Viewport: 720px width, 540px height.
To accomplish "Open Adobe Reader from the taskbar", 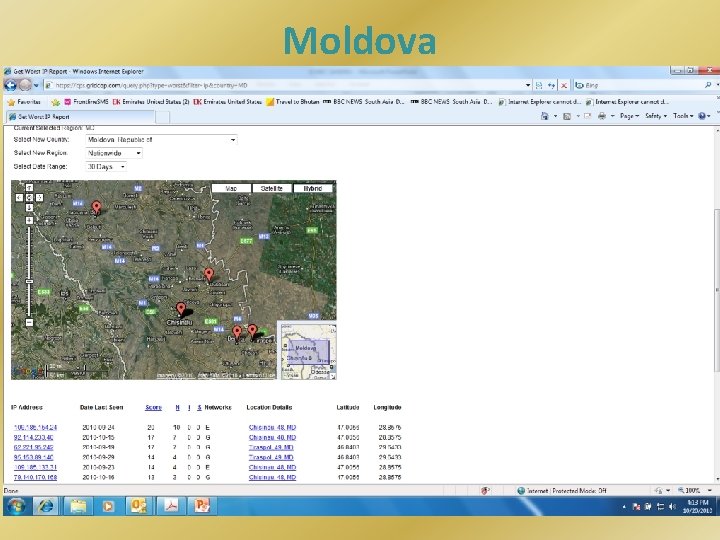I will (x=171, y=506).
